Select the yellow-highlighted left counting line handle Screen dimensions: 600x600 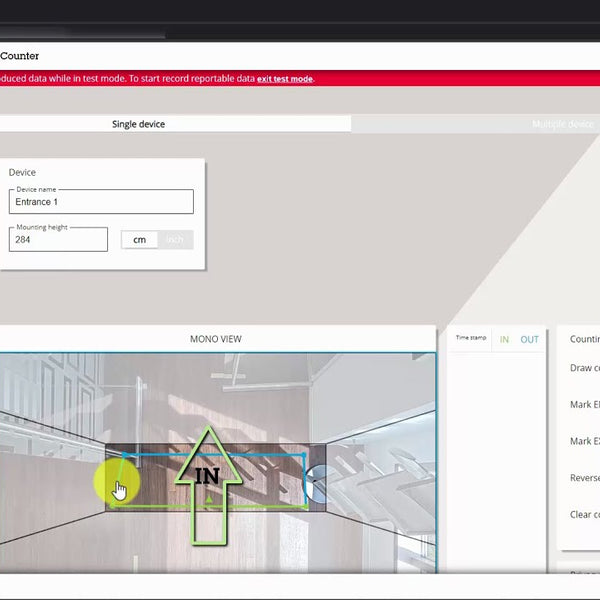pos(116,483)
